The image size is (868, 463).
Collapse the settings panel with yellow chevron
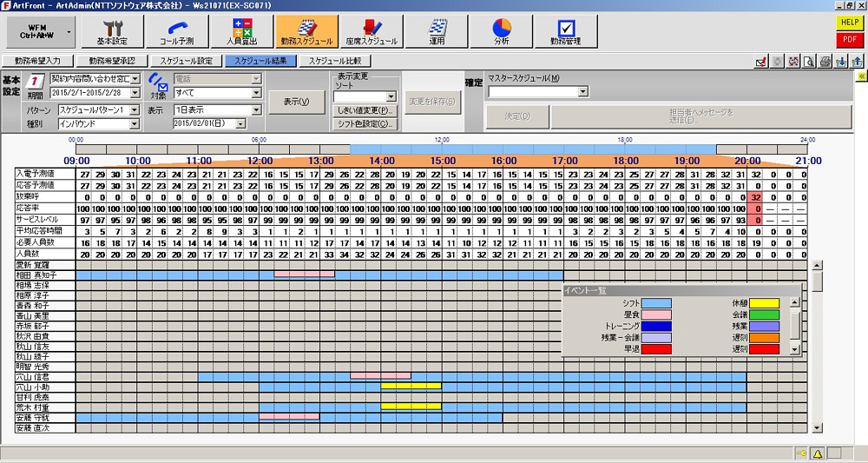tap(860, 77)
